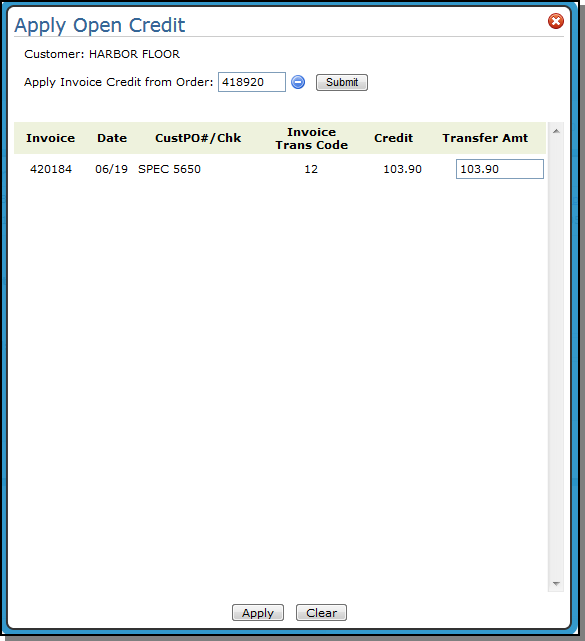The width and height of the screenshot is (585, 641).
Task: Click the vertical scrollbar track
Action: tap(556, 357)
